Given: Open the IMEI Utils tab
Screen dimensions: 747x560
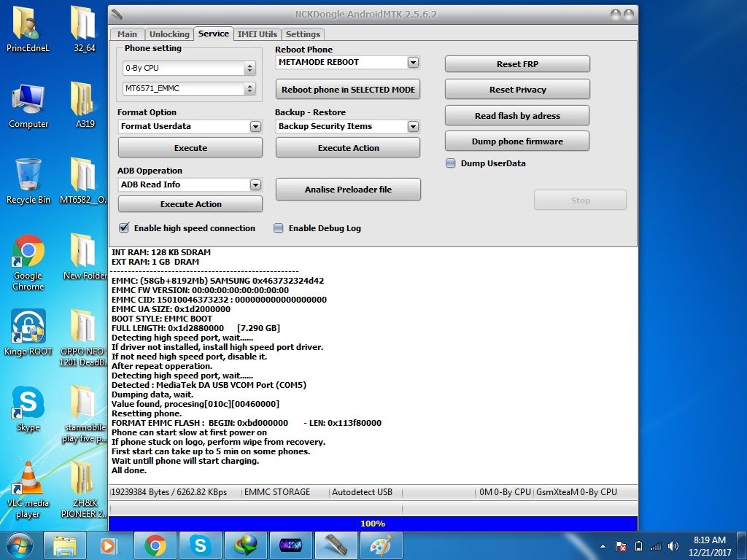Looking at the screenshot, I should (257, 34).
